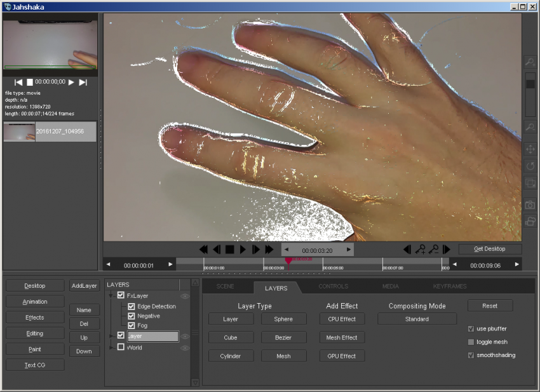Disable the Edge Detection effect checkbox
This screenshot has height=392, width=540.
tap(132, 306)
